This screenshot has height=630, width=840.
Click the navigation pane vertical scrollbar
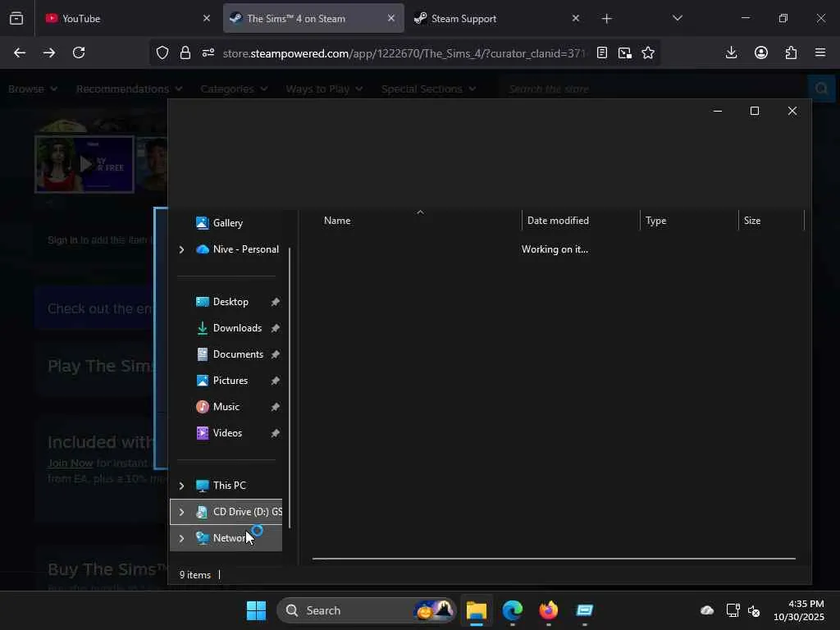pyautogui.click(x=290, y=388)
